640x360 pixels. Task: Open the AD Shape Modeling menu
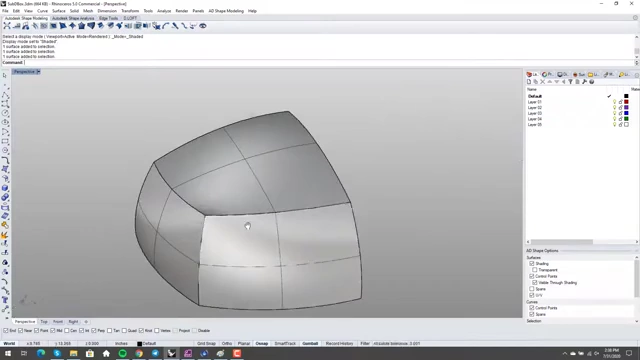click(226, 11)
